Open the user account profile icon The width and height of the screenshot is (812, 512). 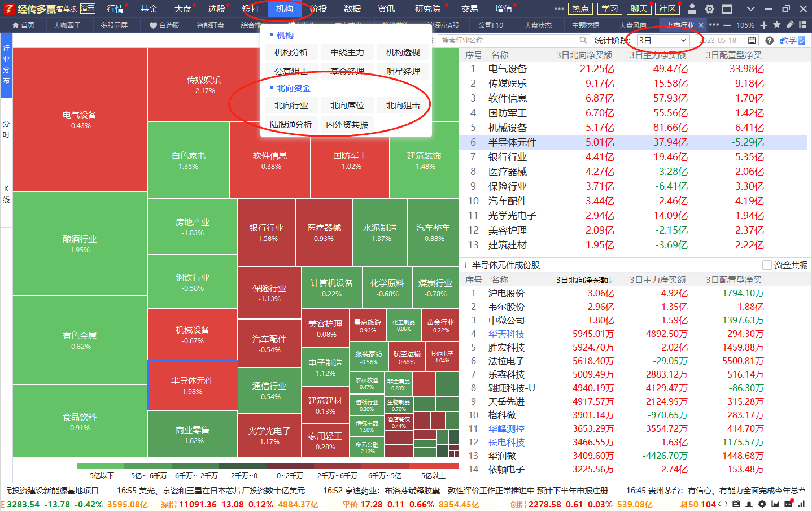692,9
